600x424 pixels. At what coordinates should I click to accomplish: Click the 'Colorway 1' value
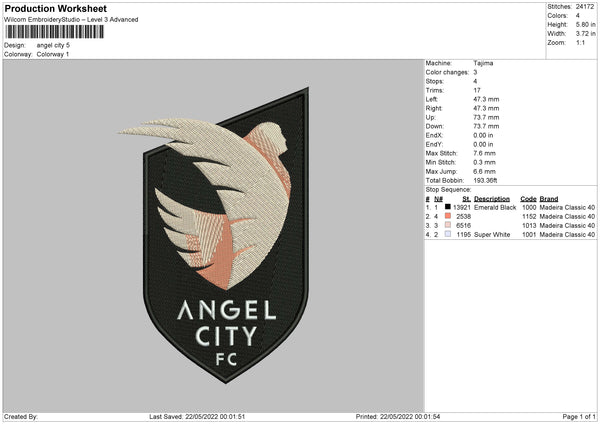[53, 54]
